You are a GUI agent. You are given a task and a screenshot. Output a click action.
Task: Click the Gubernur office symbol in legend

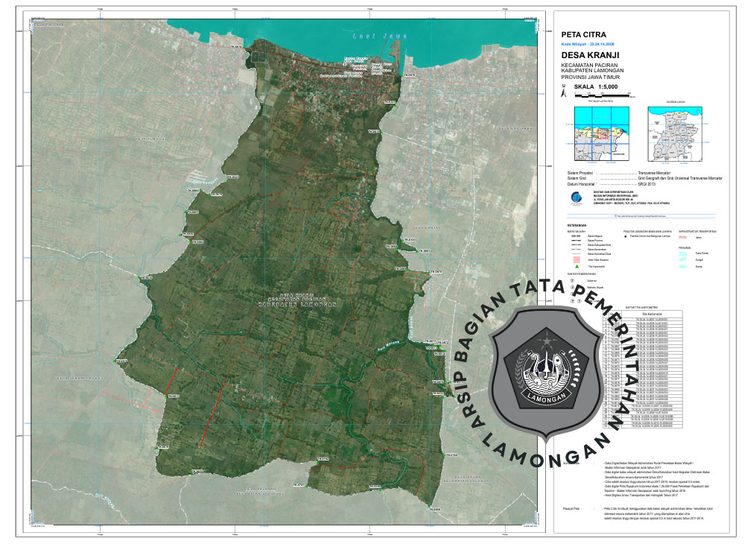[573, 281]
